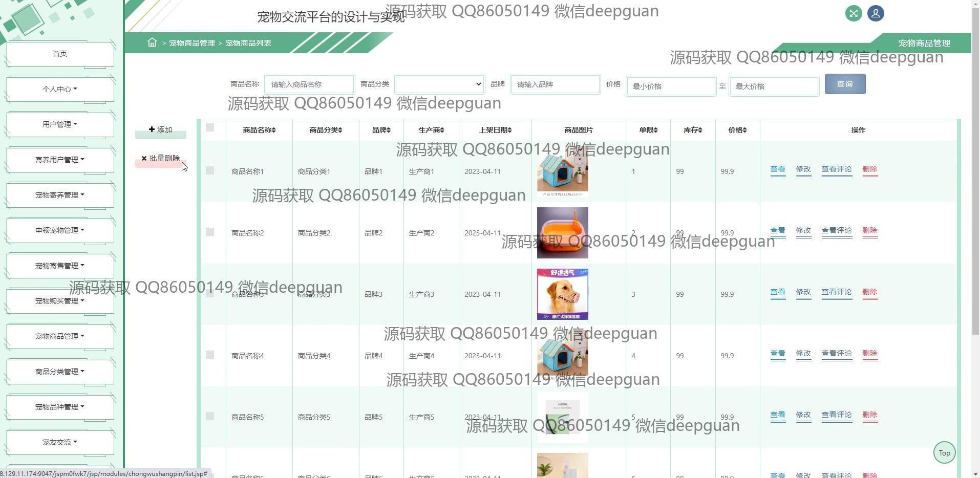Screen dimensions: 980x478
Task: Click 批量删除 to delete selected items
Action: point(161,159)
